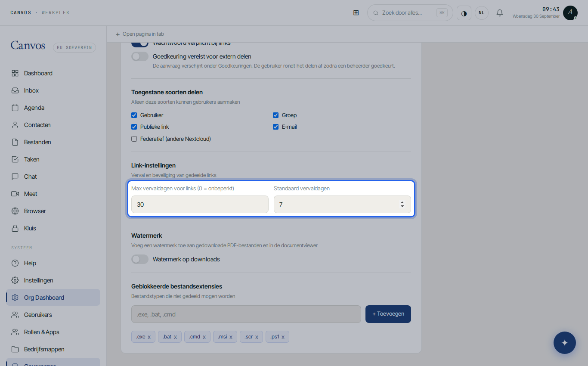The image size is (588, 366).
Task: Open the user avatar menu
Action: [x=570, y=13]
